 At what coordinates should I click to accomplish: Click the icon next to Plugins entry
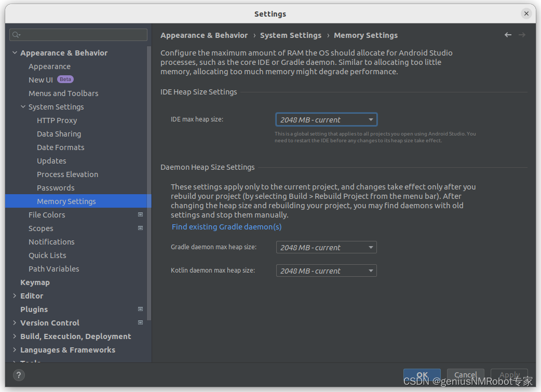pyautogui.click(x=140, y=309)
